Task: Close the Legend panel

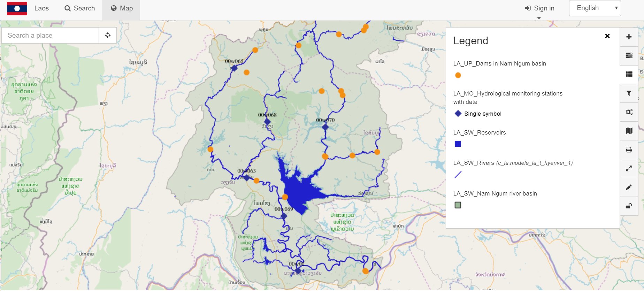Action: tap(607, 36)
